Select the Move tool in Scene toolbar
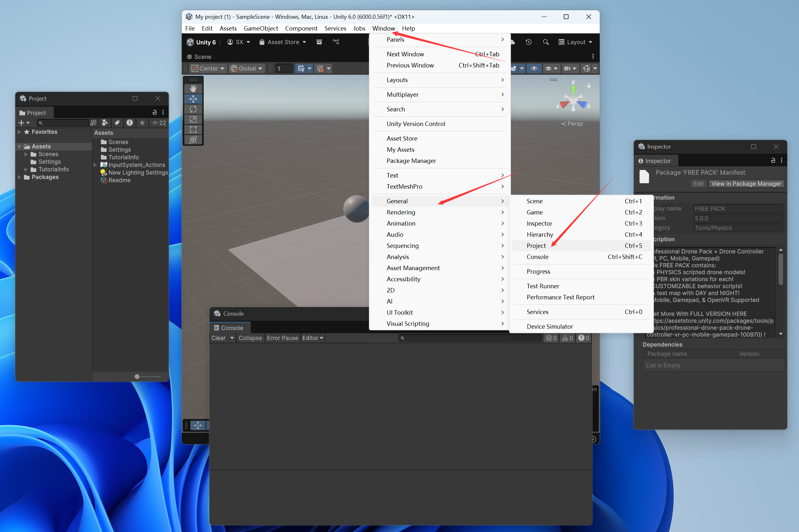Screen dimensions: 799x532 tap(193, 99)
